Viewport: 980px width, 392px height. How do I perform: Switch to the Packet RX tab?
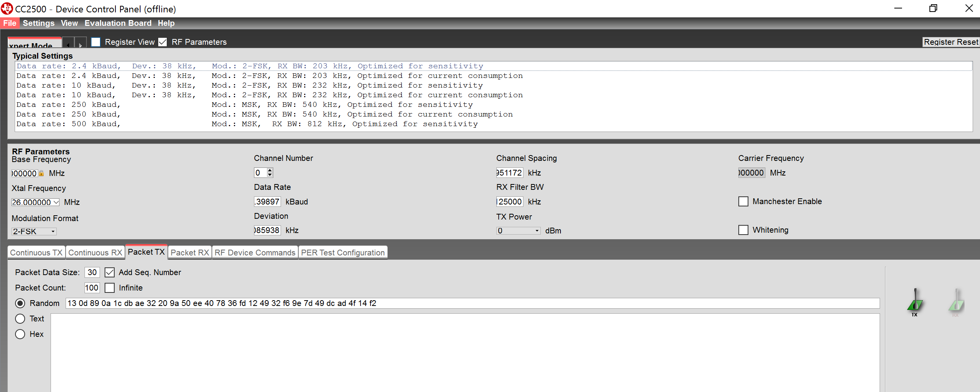tap(190, 253)
